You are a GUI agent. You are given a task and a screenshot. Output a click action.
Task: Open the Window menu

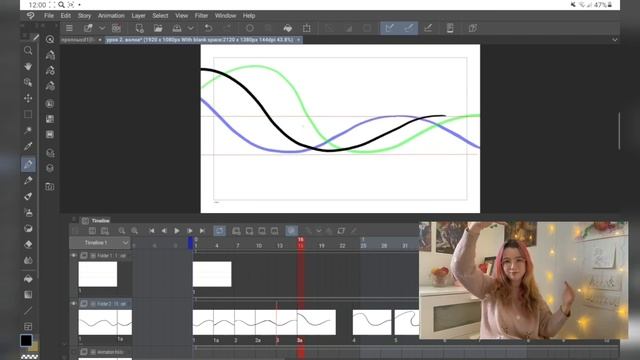point(225,16)
